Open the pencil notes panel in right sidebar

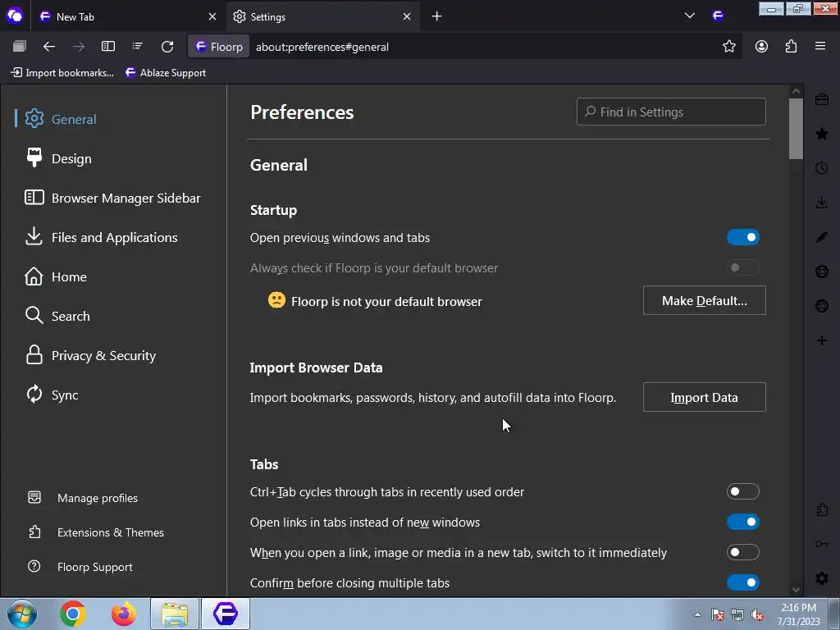(822, 237)
